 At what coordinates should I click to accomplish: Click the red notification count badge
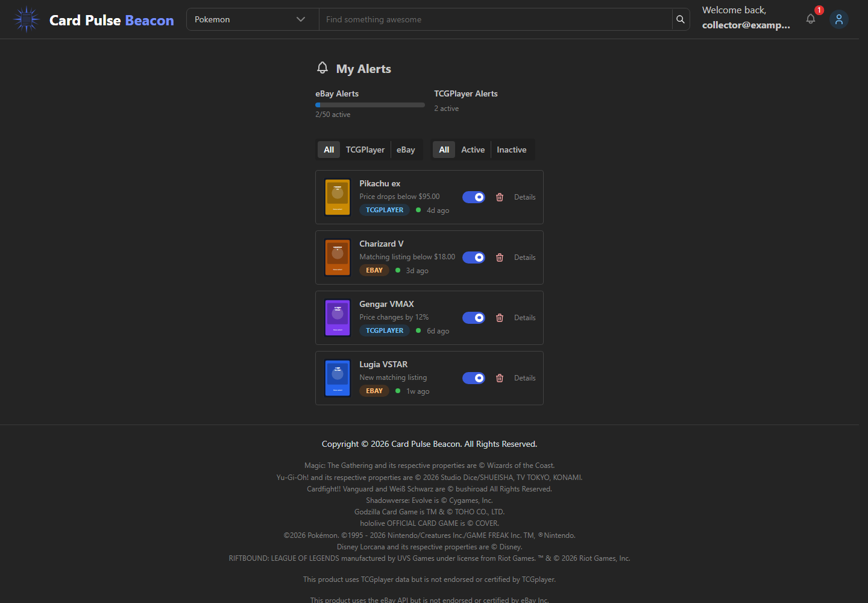point(819,10)
